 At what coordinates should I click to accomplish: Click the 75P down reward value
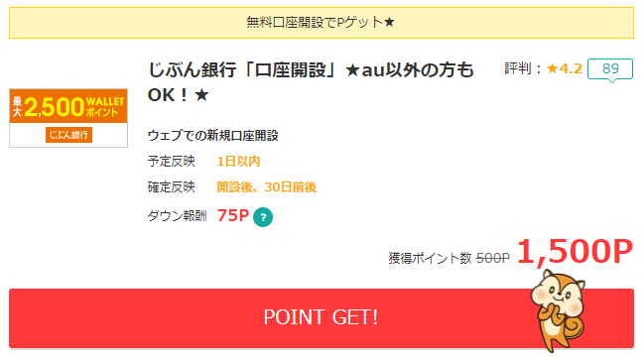point(233,215)
